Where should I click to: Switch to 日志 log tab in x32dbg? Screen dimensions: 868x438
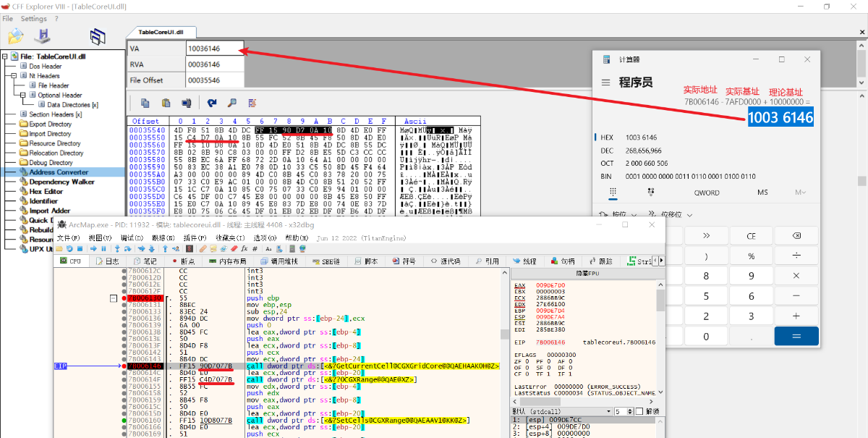[x=108, y=261]
